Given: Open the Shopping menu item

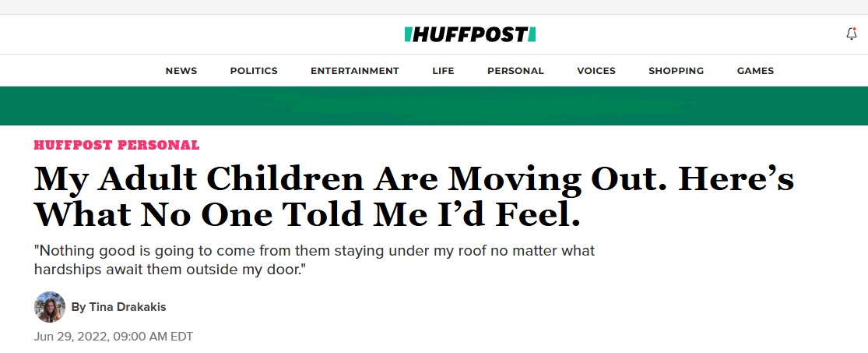Looking at the screenshot, I should (676, 71).
